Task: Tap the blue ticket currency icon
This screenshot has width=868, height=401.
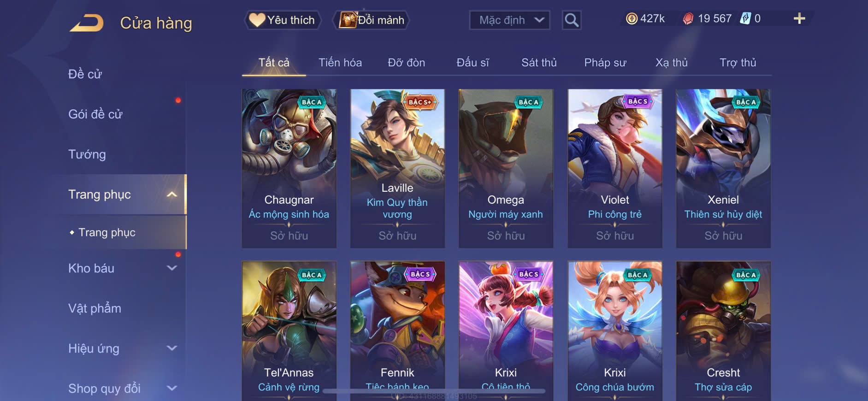Action: point(745,18)
